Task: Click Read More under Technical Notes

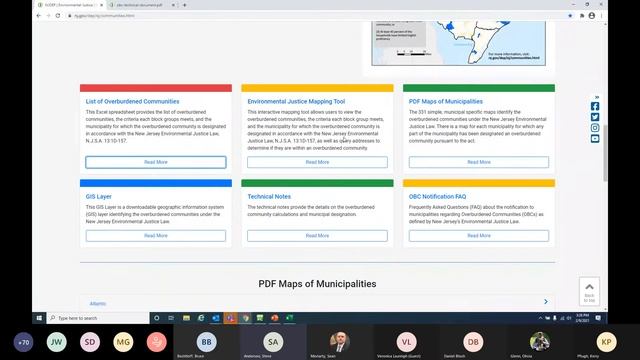Action: (317, 236)
